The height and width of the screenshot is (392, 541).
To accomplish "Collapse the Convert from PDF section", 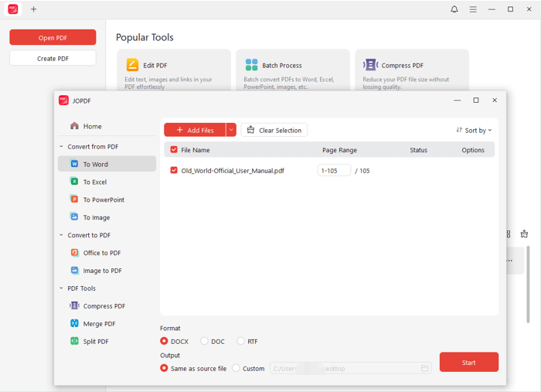I will point(61,146).
